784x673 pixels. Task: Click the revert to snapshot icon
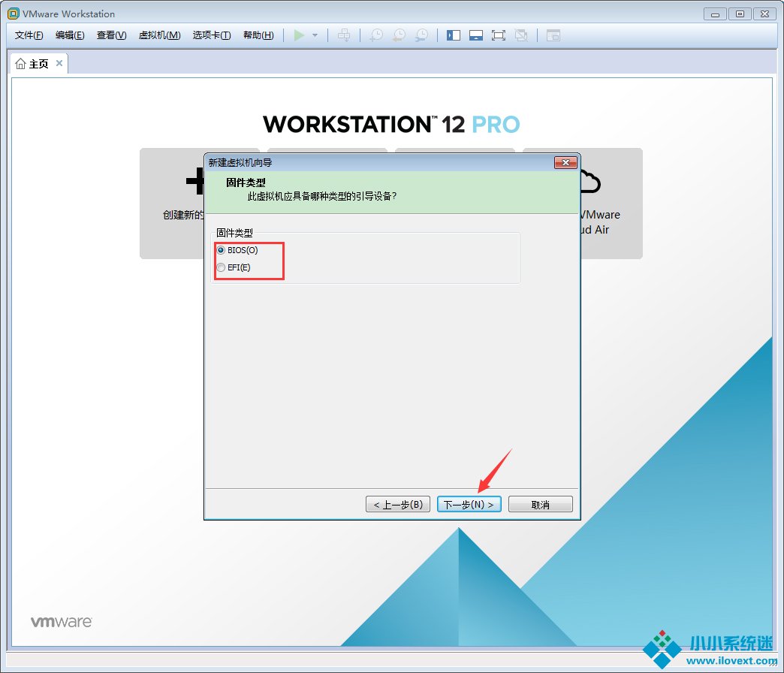click(x=399, y=35)
